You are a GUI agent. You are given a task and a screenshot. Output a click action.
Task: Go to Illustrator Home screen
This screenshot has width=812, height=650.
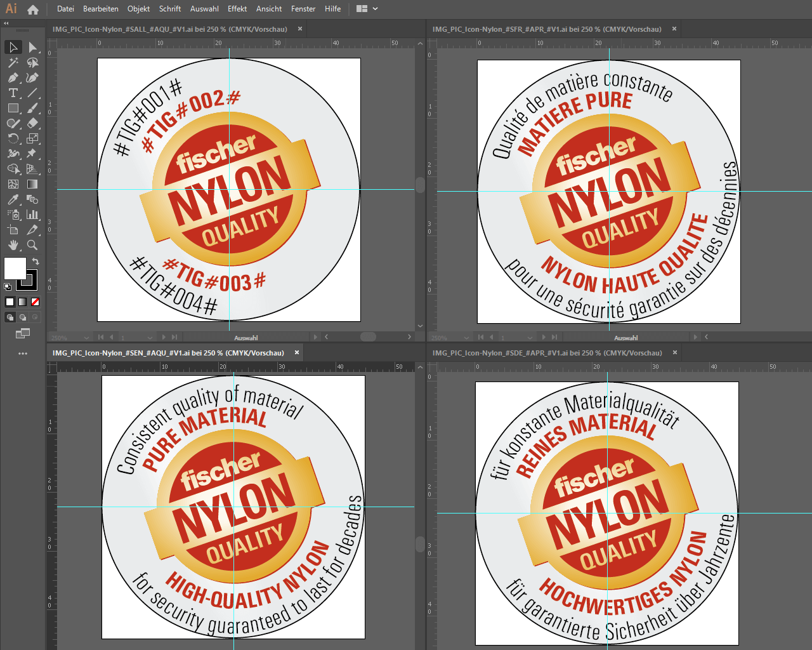tap(33, 9)
